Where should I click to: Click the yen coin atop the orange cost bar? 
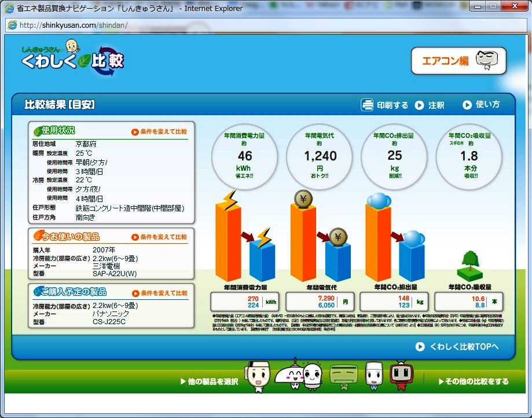point(303,199)
